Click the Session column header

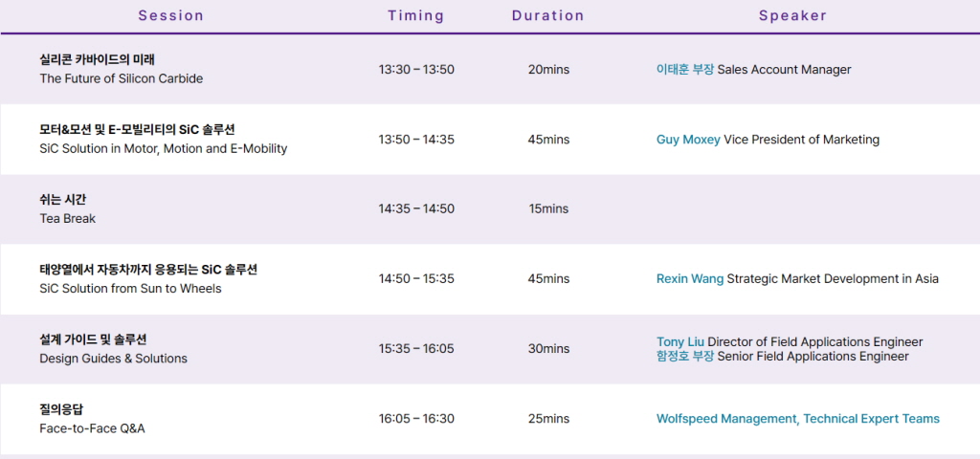coord(170,15)
